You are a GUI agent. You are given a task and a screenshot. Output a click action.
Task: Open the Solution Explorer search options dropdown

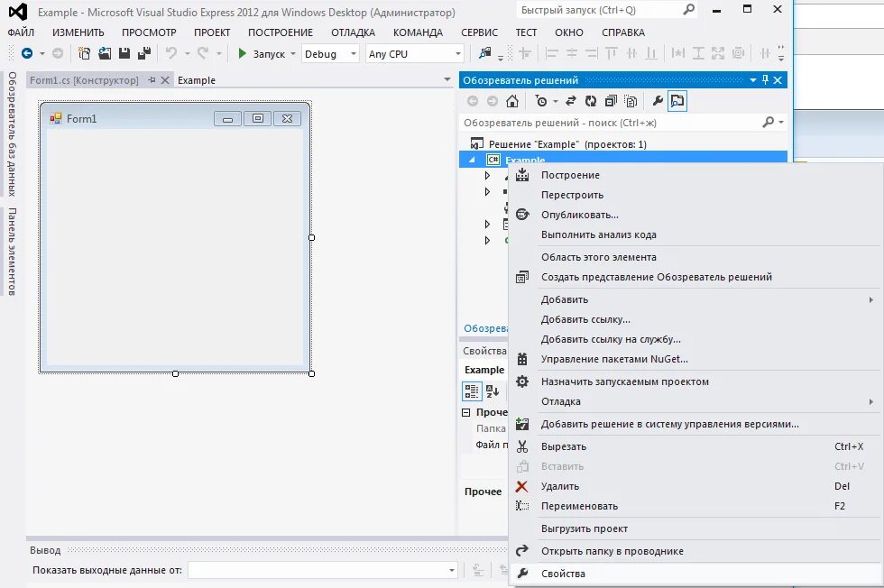(x=781, y=122)
